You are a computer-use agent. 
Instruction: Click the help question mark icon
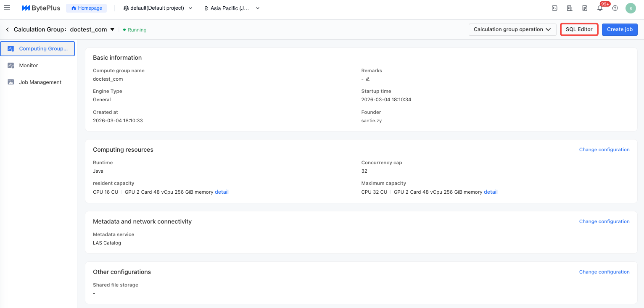pos(615,8)
